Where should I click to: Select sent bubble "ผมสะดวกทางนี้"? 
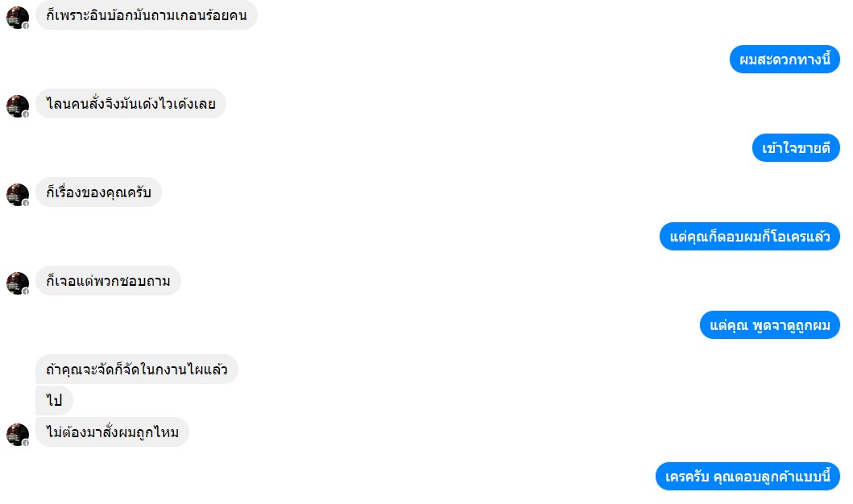785,60
